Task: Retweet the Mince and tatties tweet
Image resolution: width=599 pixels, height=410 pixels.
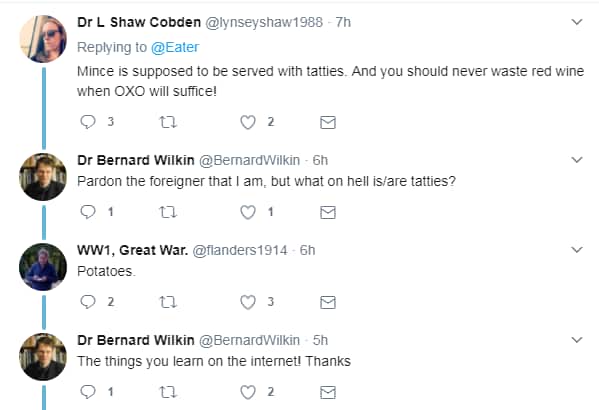Action: click(168, 122)
